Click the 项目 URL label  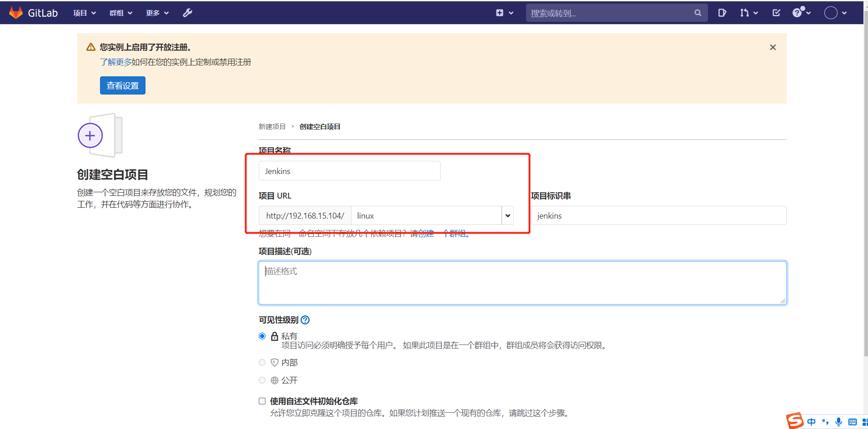tap(275, 196)
